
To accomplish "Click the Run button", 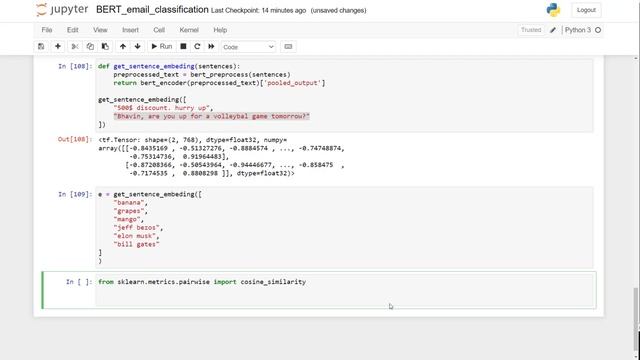I will click(162, 47).
